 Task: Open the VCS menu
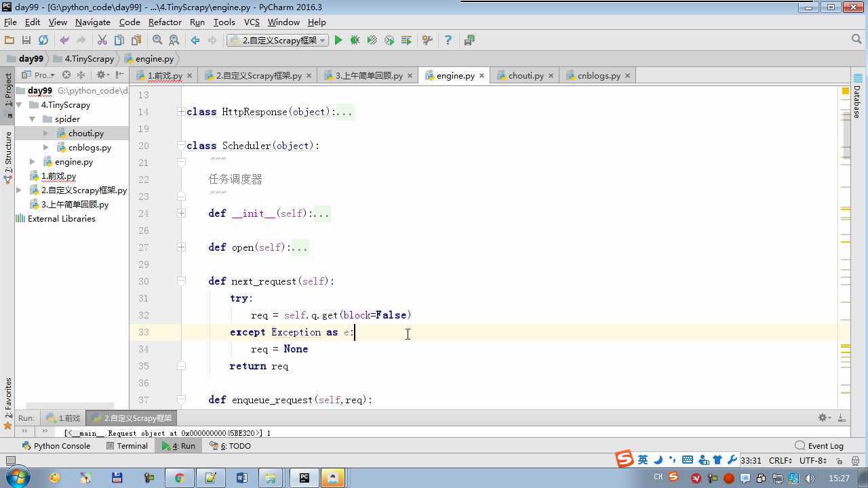(x=252, y=22)
